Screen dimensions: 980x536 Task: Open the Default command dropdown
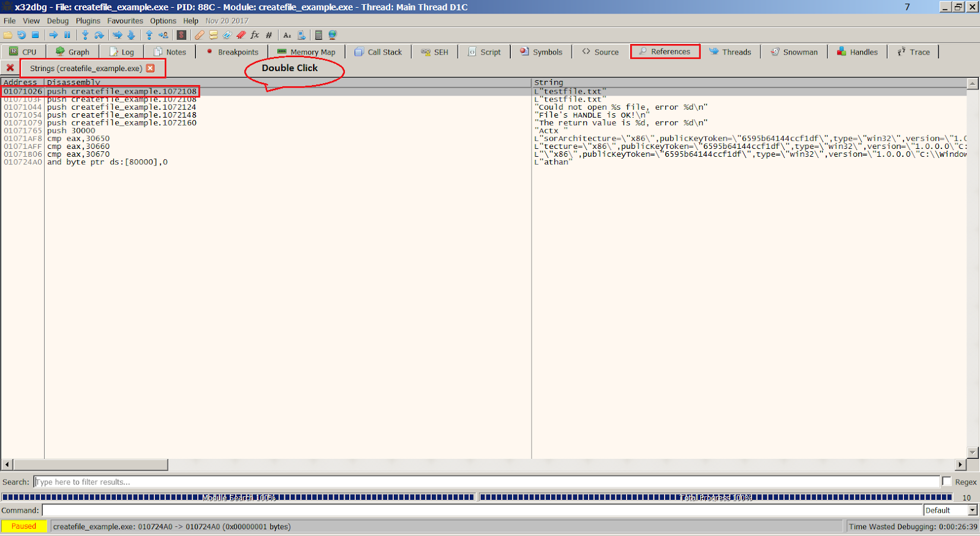point(972,510)
